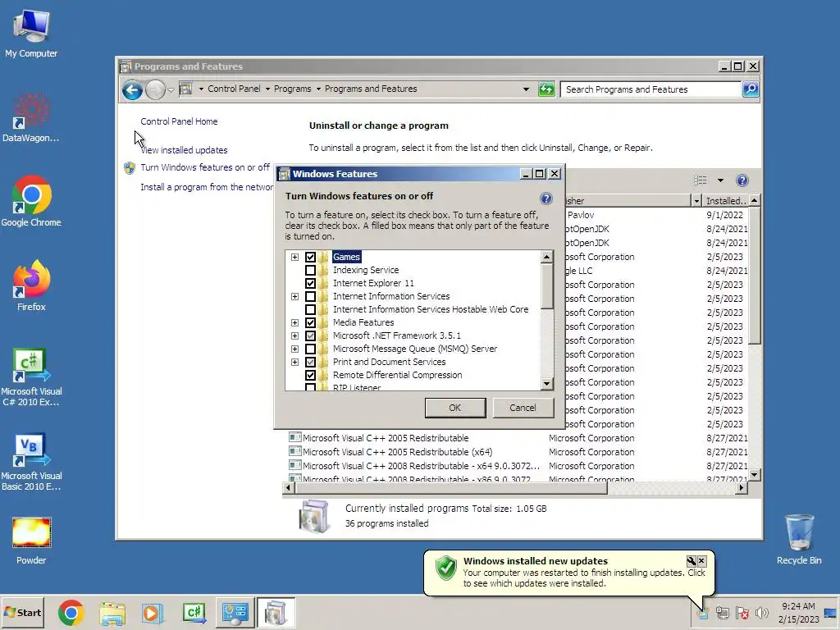
Task: Open the view options dropdown arrow
Action: [720, 180]
